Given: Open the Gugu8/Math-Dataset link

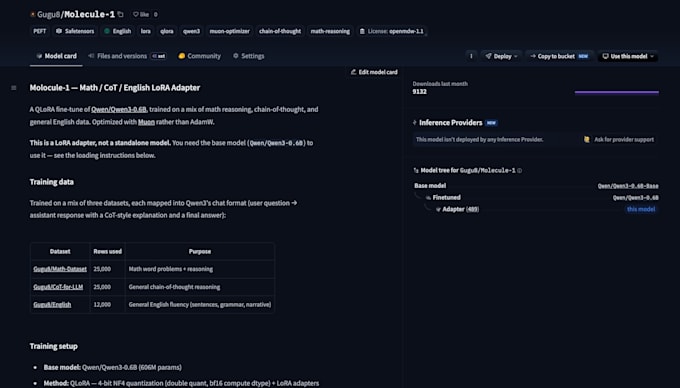Looking at the screenshot, I should (x=60, y=269).
